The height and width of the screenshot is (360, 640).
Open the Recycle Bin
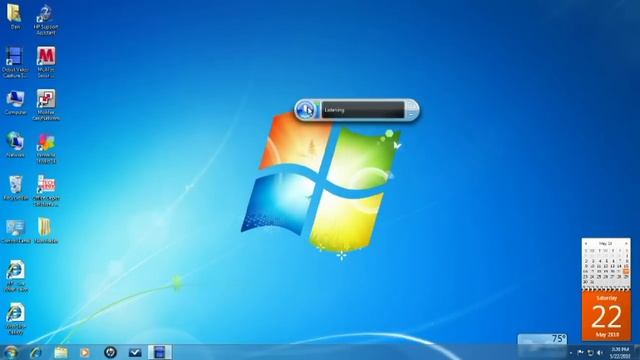(x=16, y=188)
